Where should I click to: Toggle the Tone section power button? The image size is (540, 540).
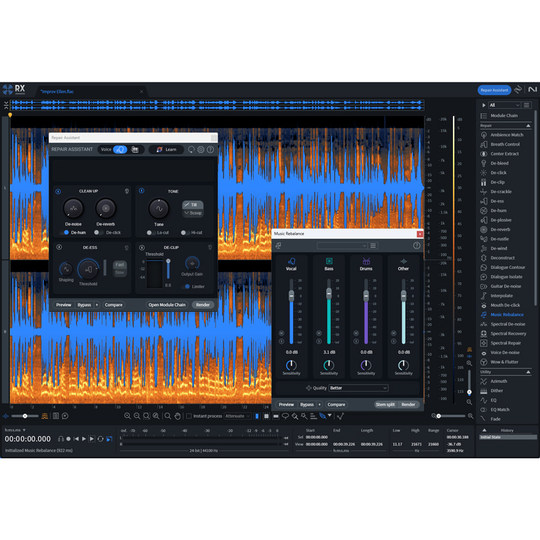pos(142,191)
